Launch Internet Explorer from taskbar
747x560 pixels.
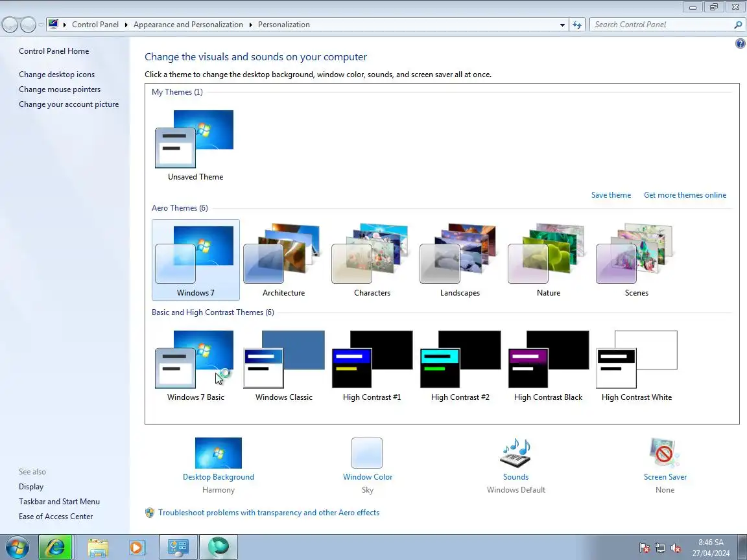pos(55,547)
